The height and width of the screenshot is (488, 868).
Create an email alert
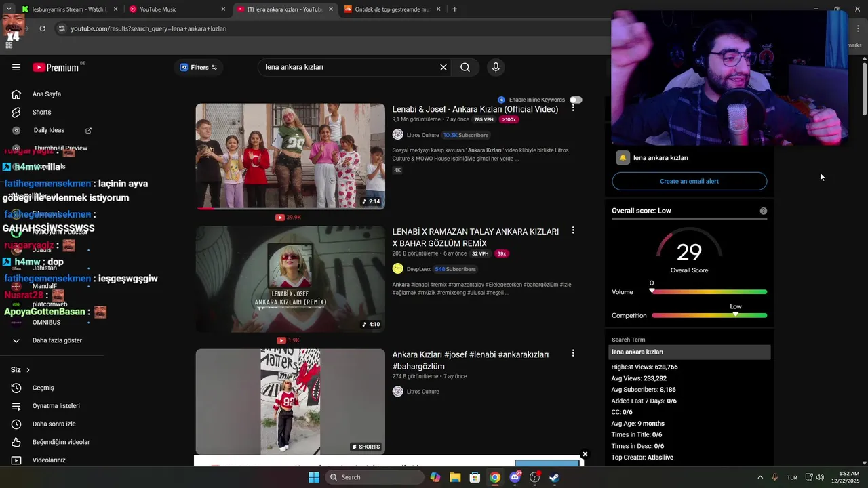click(x=689, y=181)
